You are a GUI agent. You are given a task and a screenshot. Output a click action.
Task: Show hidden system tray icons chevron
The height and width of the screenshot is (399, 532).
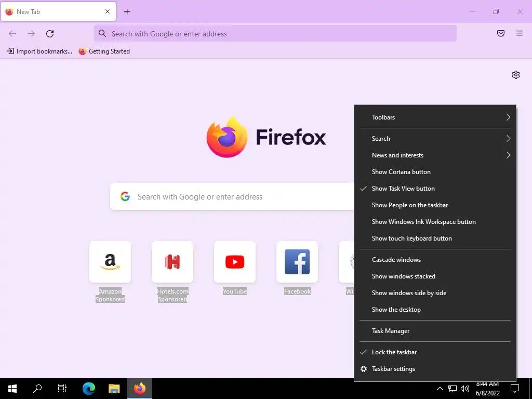point(440,389)
